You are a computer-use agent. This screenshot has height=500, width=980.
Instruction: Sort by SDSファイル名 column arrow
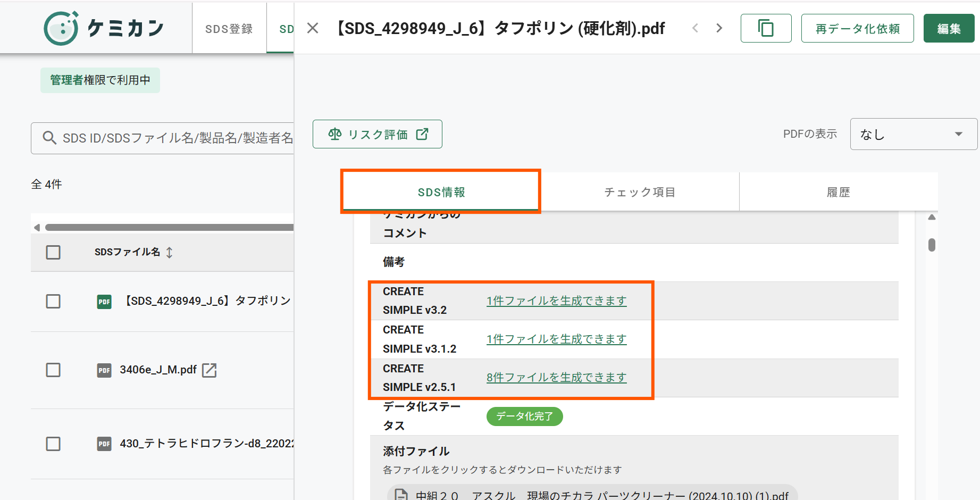click(x=169, y=252)
